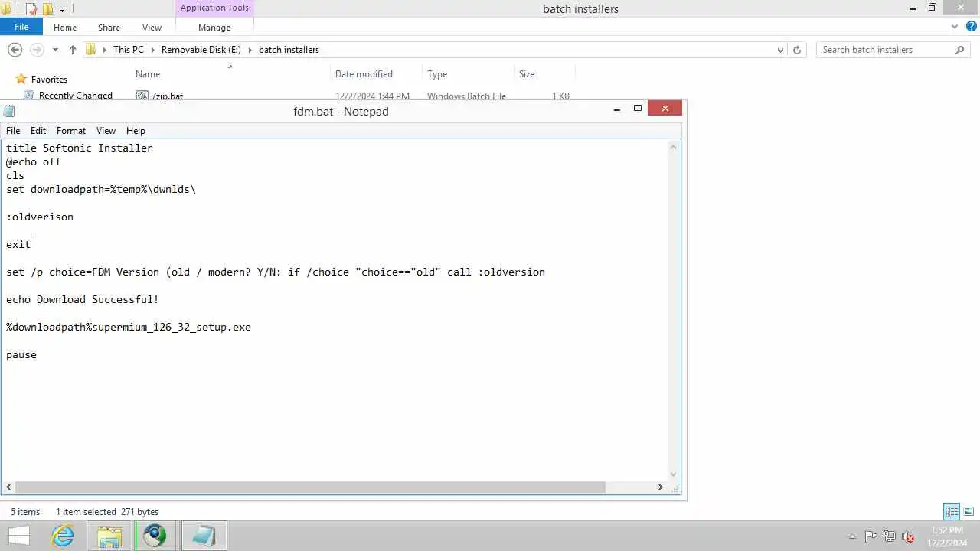Expand address bar history dropdown
This screenshot has width=980, height=551.
click(x=780, y=50)
